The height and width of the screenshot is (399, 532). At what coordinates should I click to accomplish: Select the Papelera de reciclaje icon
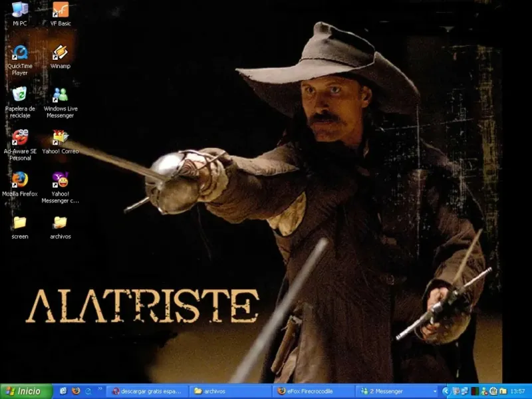click(20, 102)
